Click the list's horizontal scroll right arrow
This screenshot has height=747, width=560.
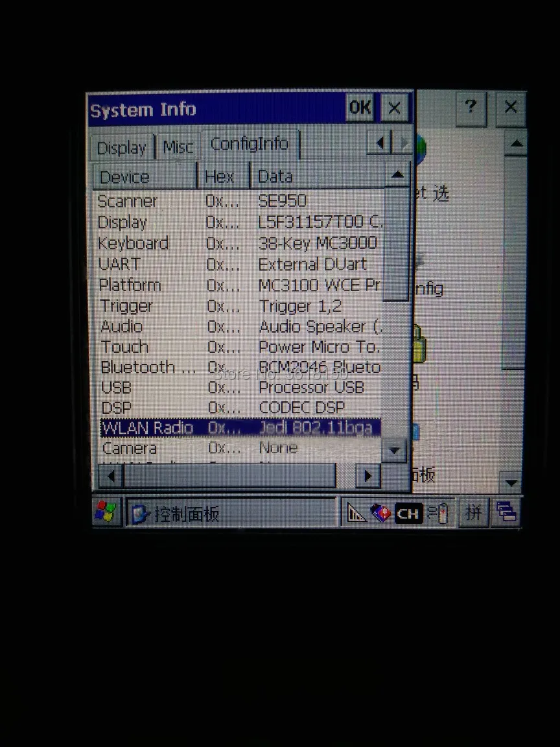(367, 475)
